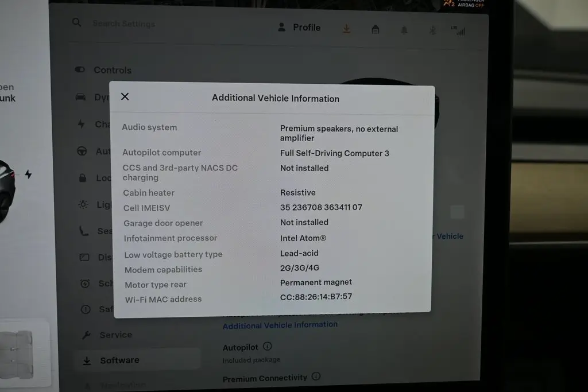588x392 pixels.
Task: Open the notifications bell icon
Action: 404,30
